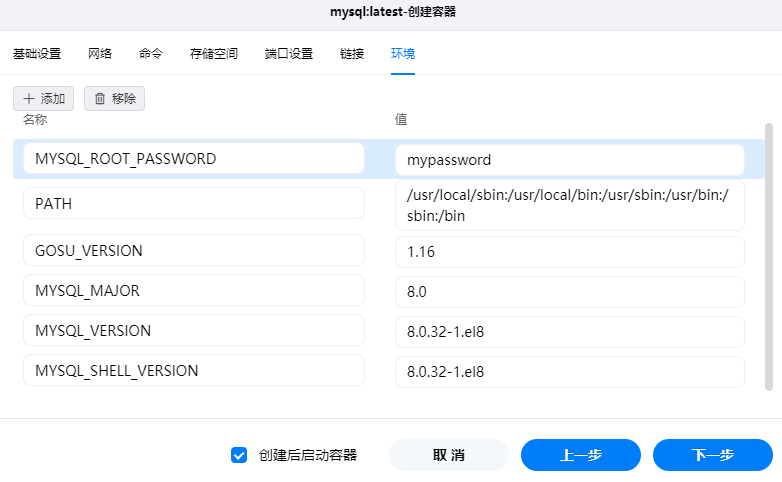Open the 网络 tab
The image size is (782, 482).
tap(100, 53)
